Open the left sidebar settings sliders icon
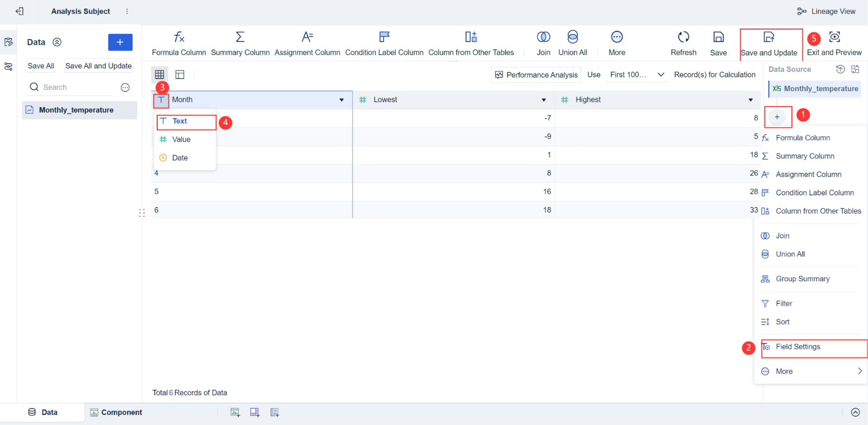 (x=8, y=67)
